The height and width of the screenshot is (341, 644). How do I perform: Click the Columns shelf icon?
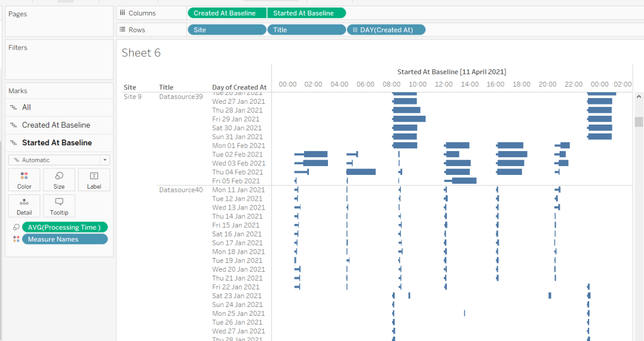coord(122,13)
